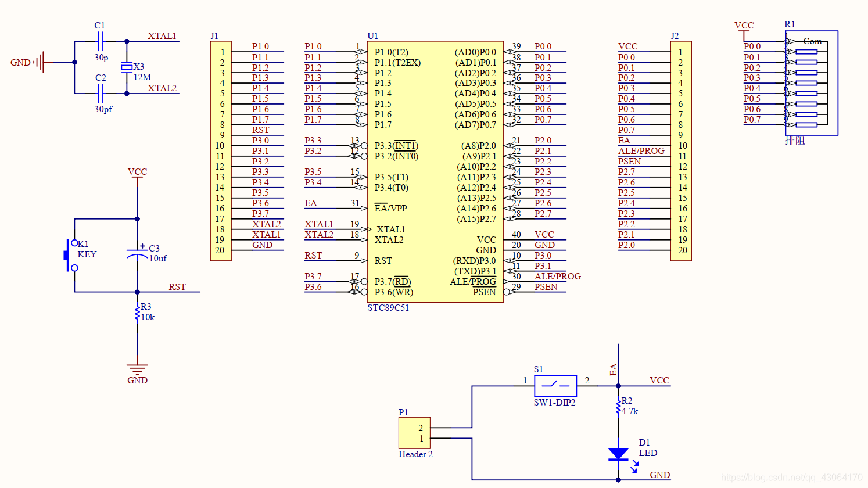Click the U1 designator above the chip
The image size is (868, 488).
pyautogui.click(x=372, y=36)
